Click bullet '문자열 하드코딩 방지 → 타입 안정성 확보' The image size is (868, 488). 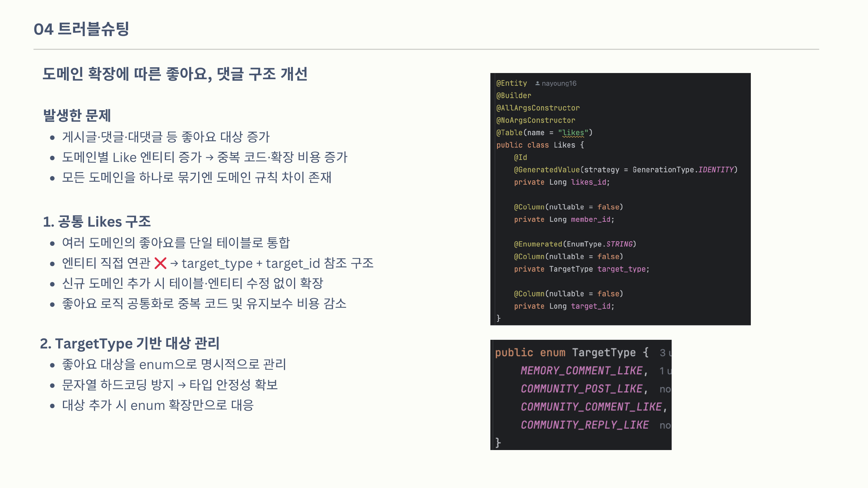[170, 385]
